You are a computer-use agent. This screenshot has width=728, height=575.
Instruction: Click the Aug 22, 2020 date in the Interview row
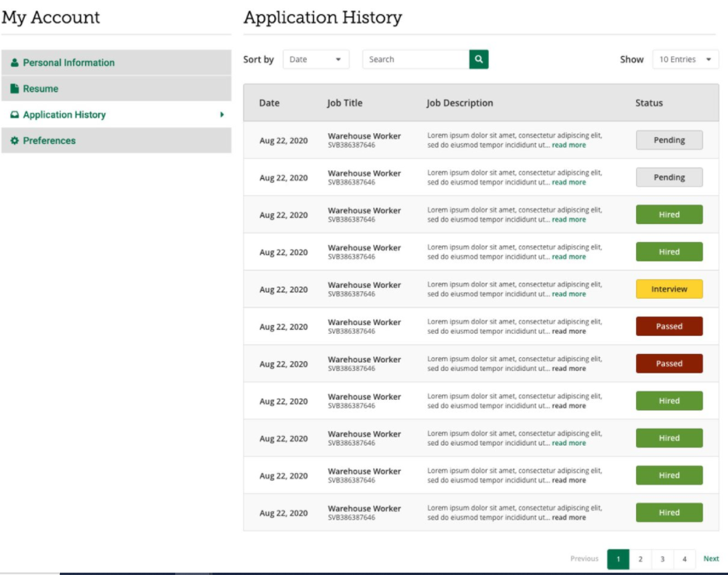[283, 289]
